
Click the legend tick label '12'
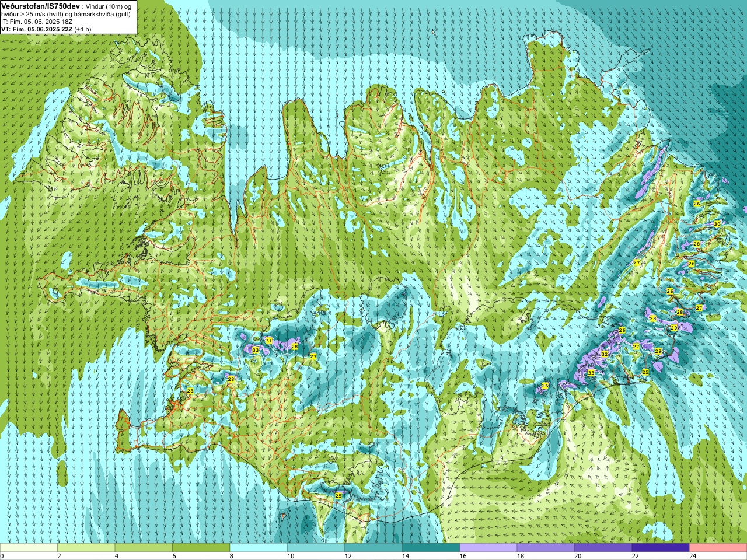point(348,556)
